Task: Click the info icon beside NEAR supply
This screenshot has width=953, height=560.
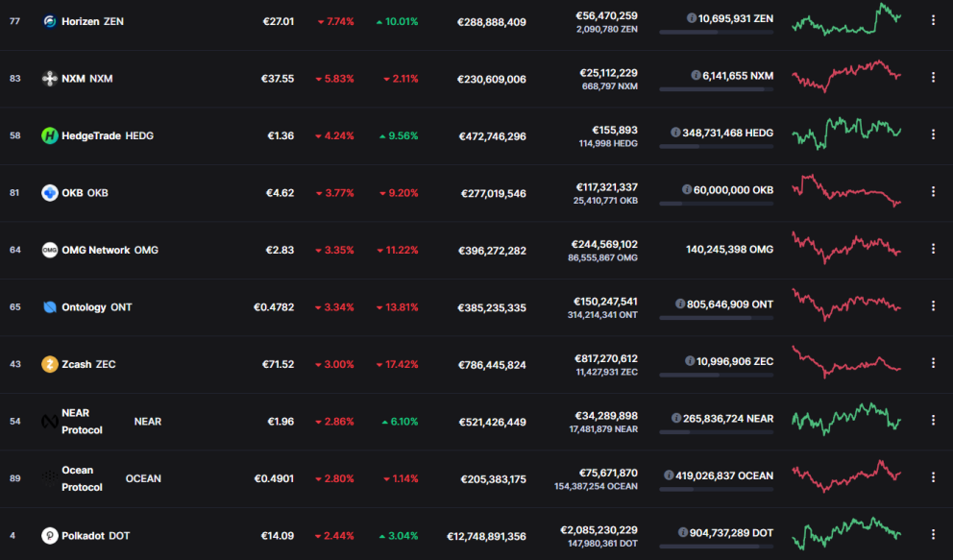Action: tap(676, 418)
